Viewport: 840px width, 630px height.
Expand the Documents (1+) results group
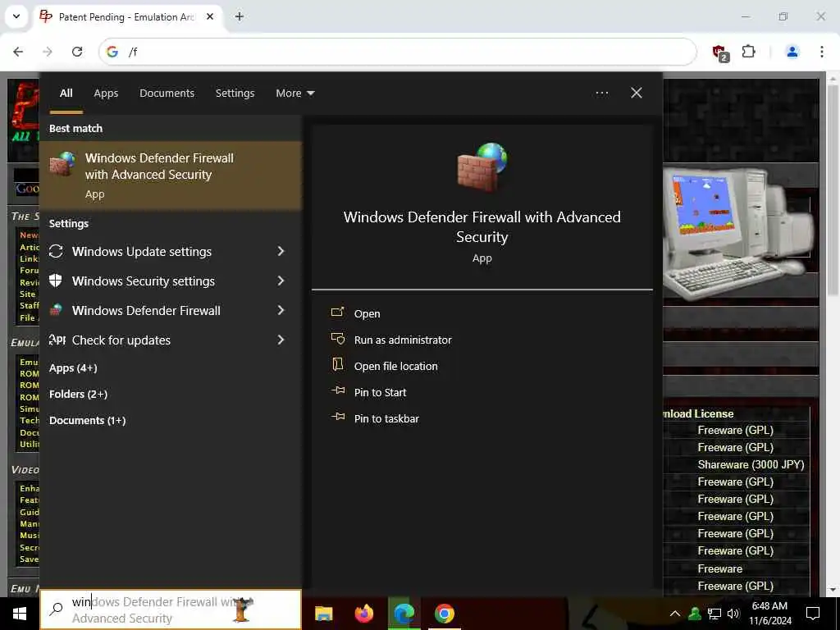[87, 421]
